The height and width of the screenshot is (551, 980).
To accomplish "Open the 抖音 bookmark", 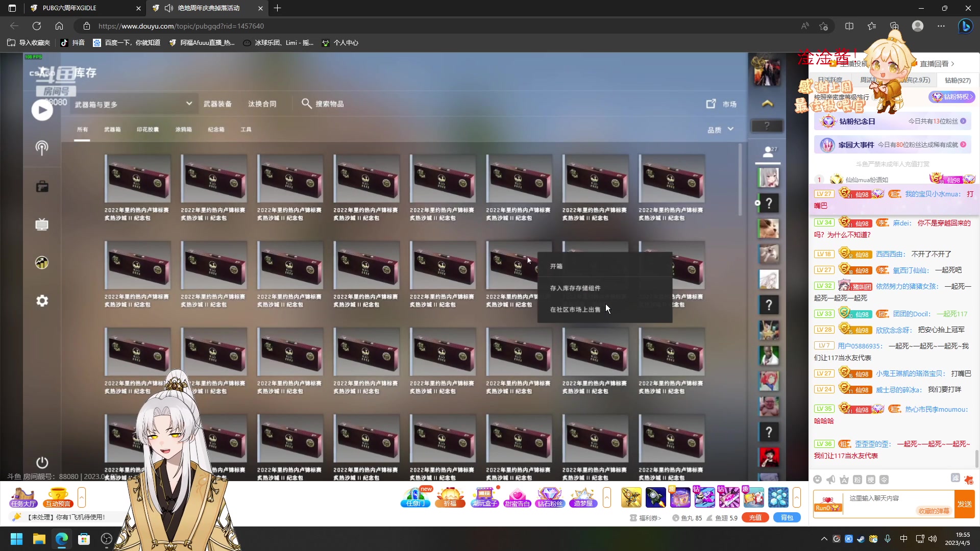I will click(x=72, y=43).
